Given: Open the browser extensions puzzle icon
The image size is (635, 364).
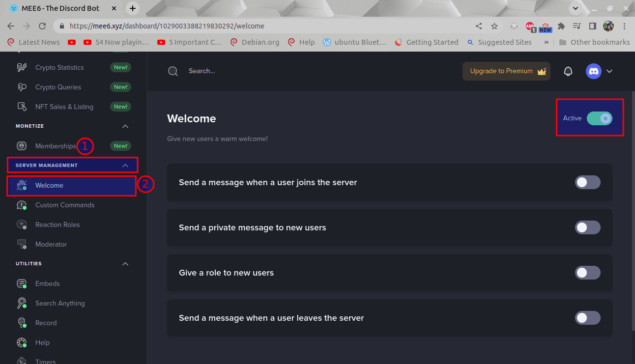Looking at the screenshot, I should [x=561, y=26].
